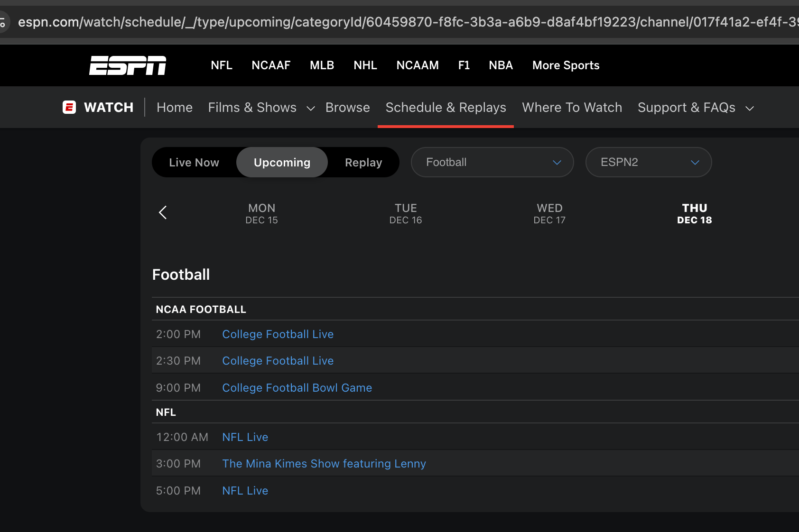Open the Football category dropdown
The width and height of the screenshot is (799, 532).
click(492, 163)
